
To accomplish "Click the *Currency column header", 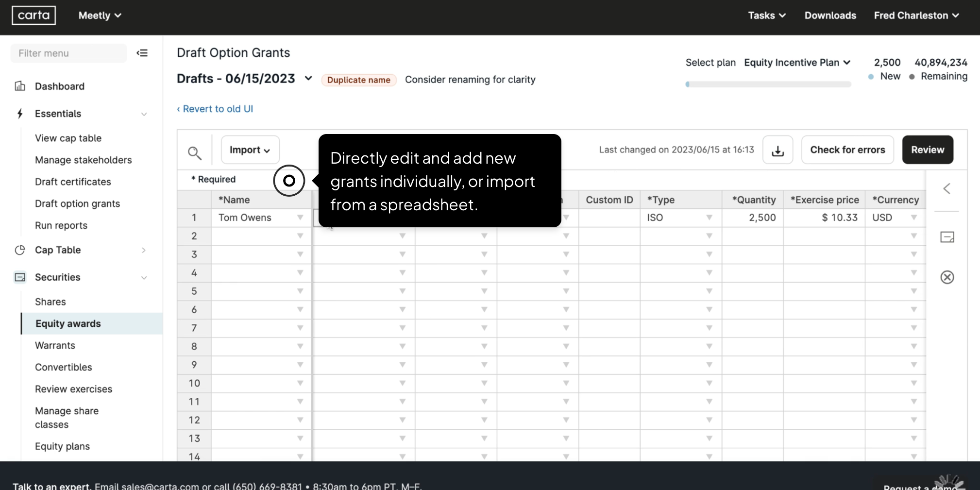I will (896, 200).
